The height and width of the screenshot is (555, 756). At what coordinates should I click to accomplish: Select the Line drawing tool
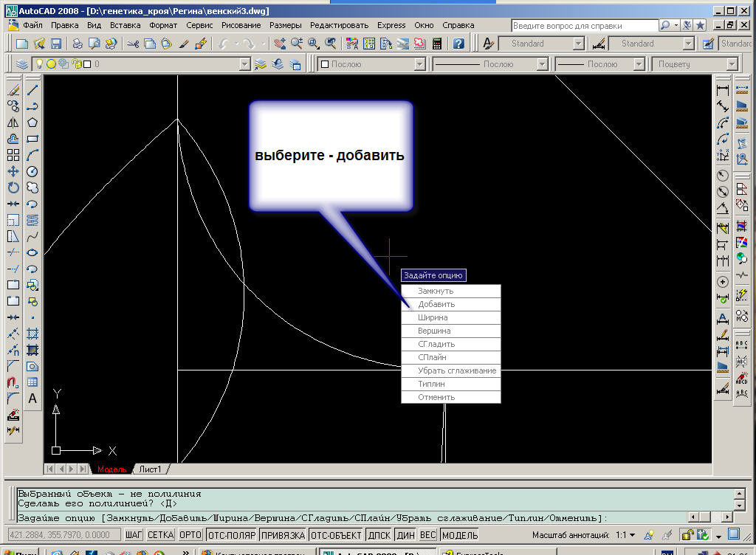(x=32, y=90)
